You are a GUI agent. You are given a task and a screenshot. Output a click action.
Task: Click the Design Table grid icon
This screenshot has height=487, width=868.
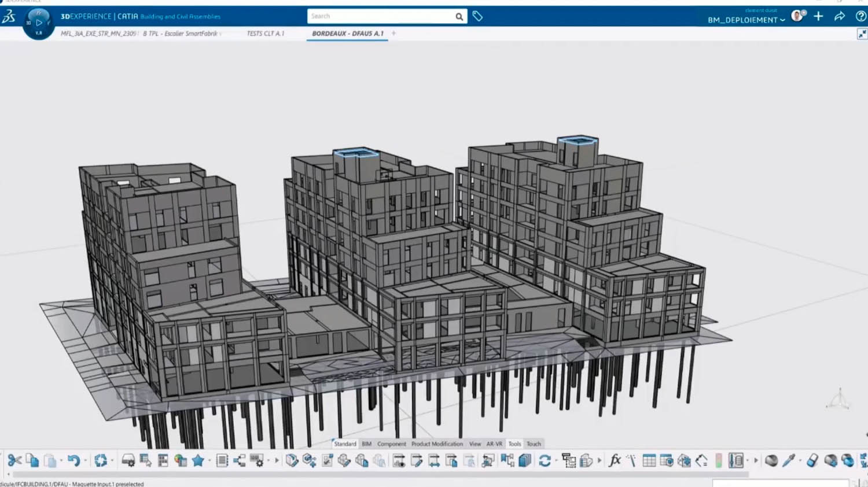(649, 460)
